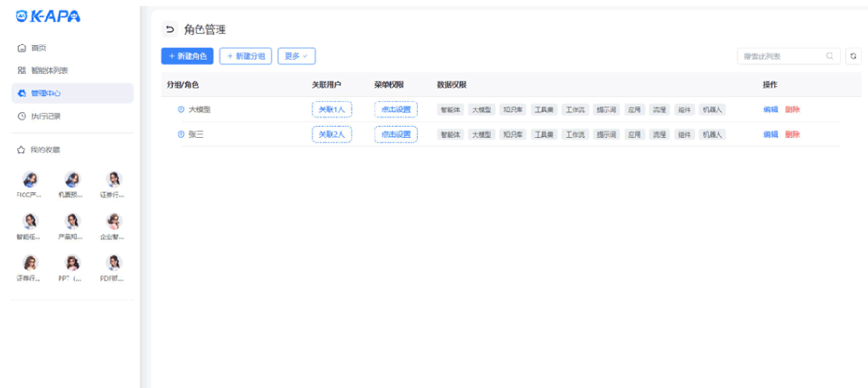Screen dimensions: 868x388
Task: Click the role icon next to 张三
Action: tap(180, 134)
